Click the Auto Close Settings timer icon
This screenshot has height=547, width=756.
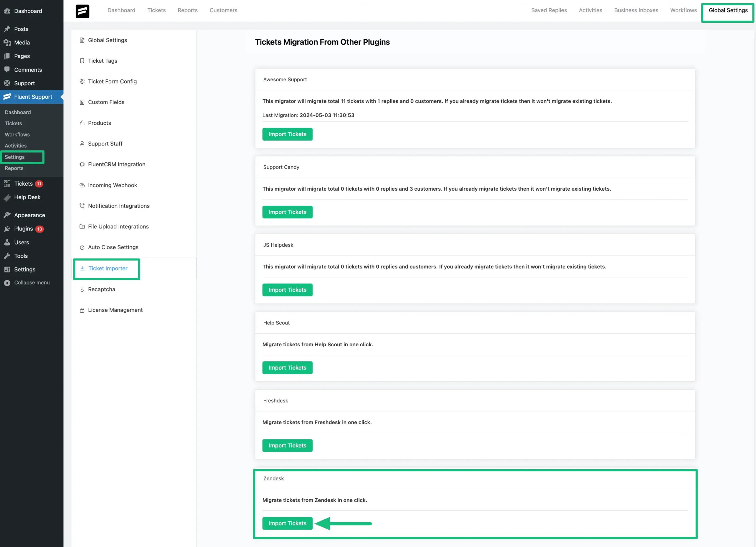(x=82, y=247)
